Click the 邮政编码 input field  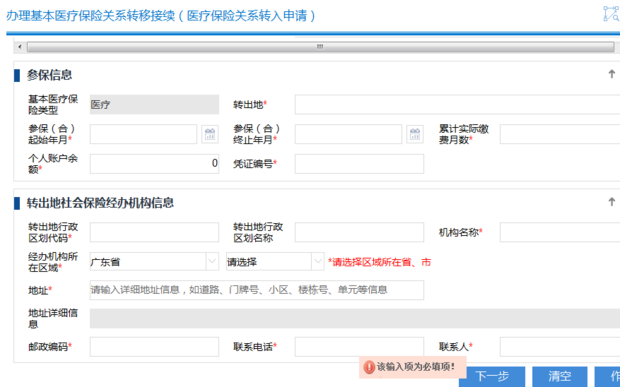click(x=154, y=347)
